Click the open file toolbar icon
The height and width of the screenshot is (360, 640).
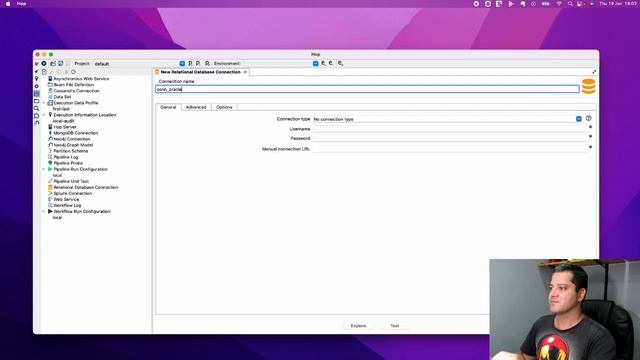[53, 64]
